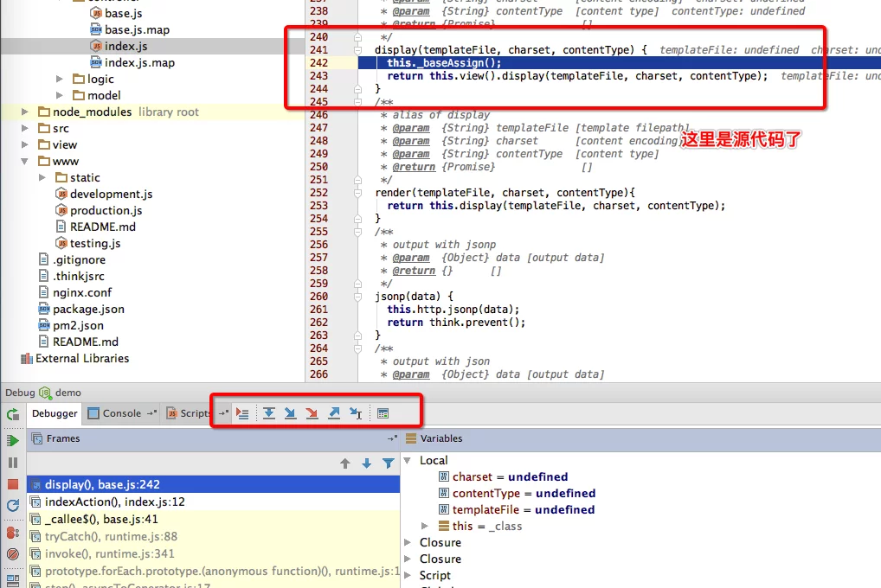881x588 pixels.
Task: Click the Step Into icon
Action: tap(291, 414)
